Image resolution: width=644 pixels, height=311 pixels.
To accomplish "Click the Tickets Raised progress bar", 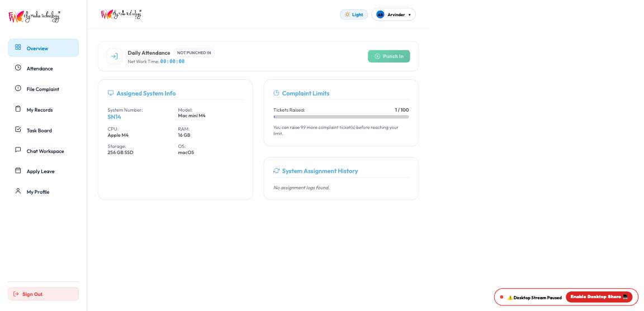I will 341,117.
